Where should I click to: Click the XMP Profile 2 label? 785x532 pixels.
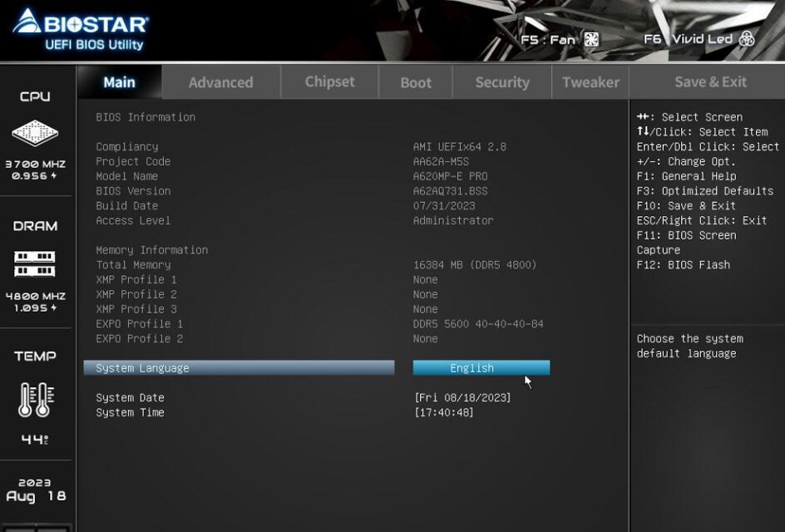(x=136, y=294)
